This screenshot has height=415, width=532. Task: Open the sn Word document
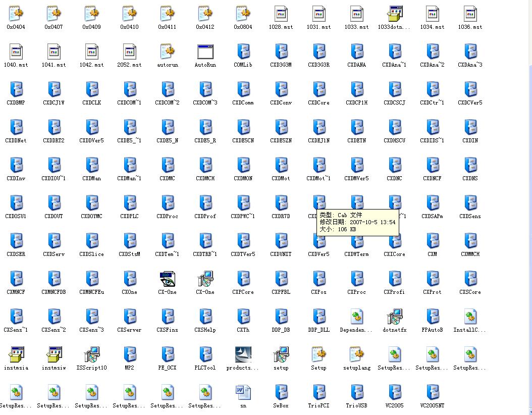coord(243,393)
